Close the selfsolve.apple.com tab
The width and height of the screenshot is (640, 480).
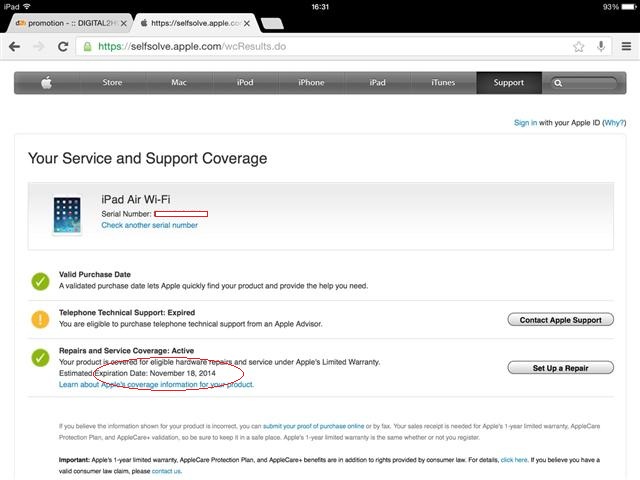click(x=247, y=24)
